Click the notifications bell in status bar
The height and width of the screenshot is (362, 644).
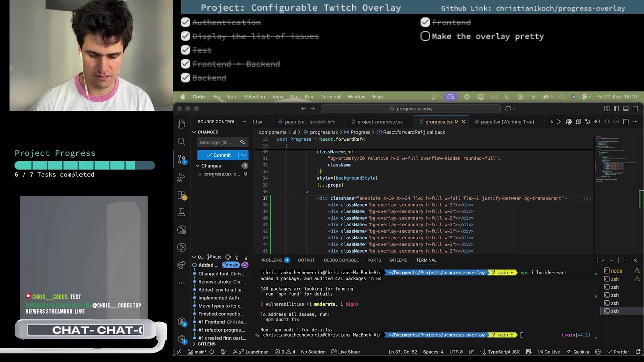(638, 352)
